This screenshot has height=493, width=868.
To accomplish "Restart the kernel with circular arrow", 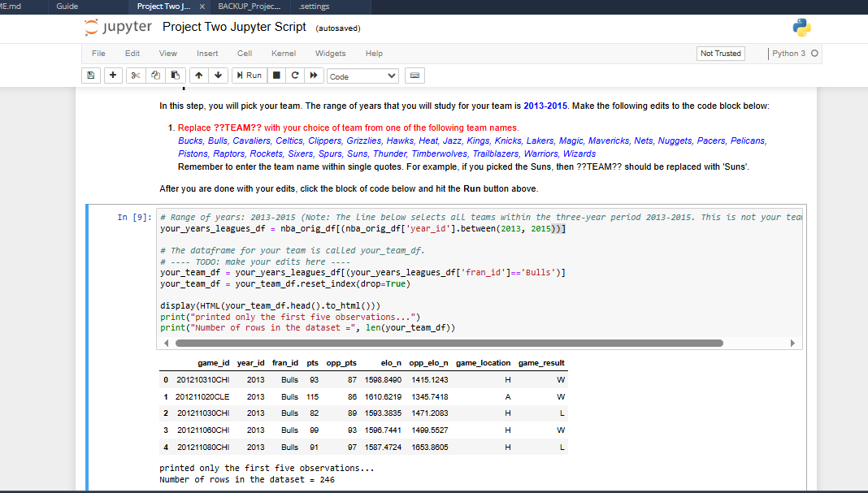I will 294,76.
